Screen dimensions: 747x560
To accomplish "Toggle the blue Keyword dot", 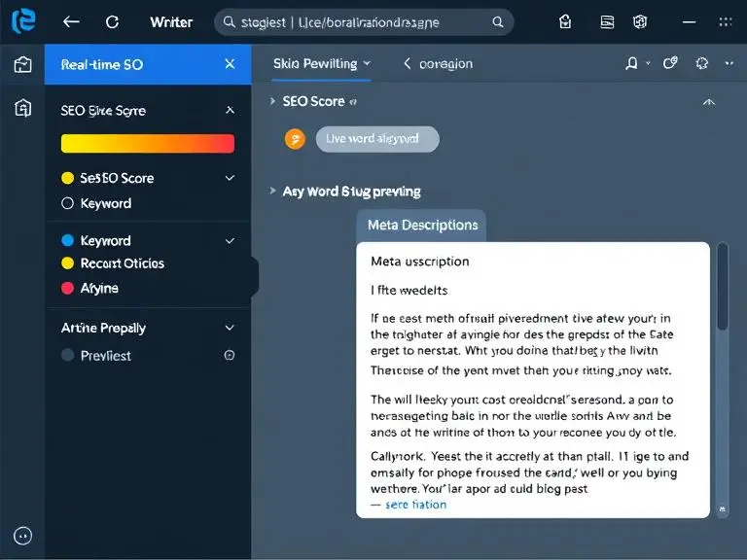I will click(x=68, y=240).
